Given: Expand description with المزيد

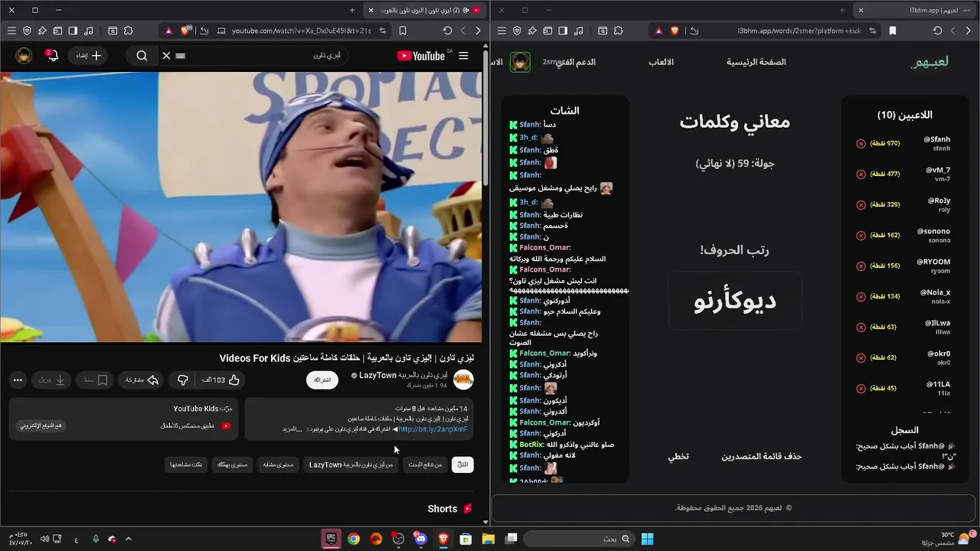Looking at the screenshot, I should (293, 429).
